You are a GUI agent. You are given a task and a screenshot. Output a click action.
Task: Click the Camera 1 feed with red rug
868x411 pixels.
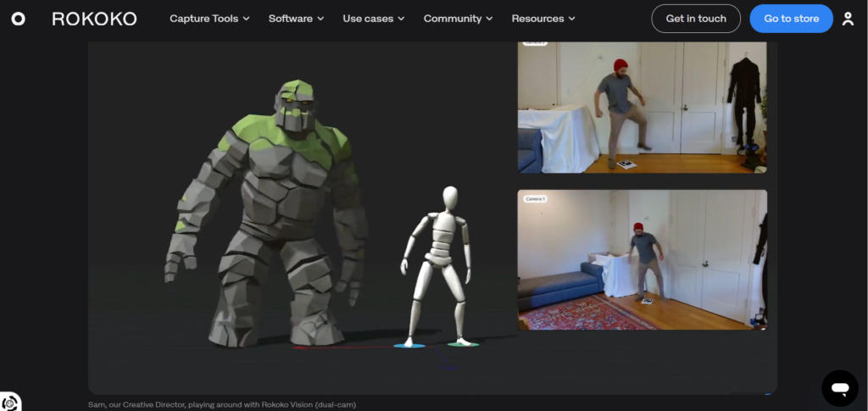pyautogui.click(x=642, y=259)
